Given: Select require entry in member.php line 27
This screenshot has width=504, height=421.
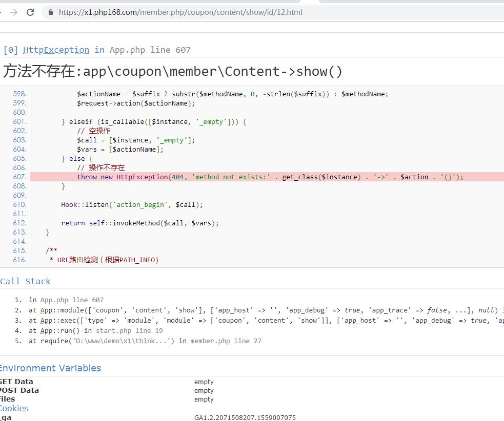Looking at the screenshot, I should [145, 341].
